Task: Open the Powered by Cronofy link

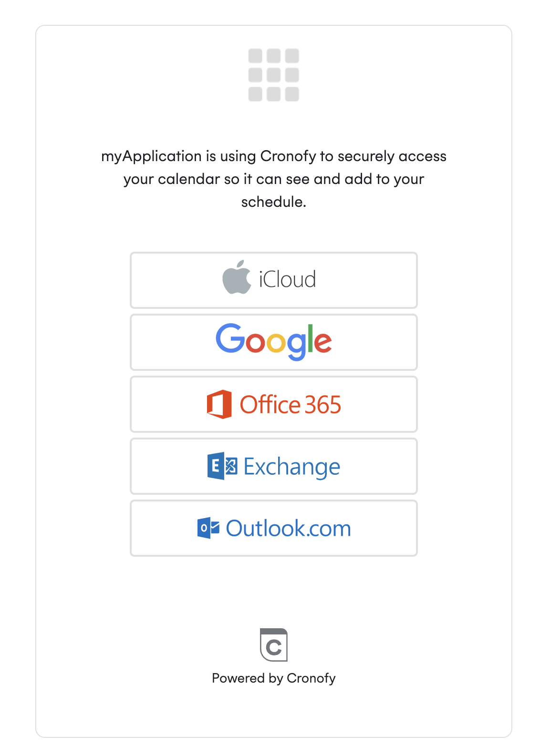Action: click(274, 678)
